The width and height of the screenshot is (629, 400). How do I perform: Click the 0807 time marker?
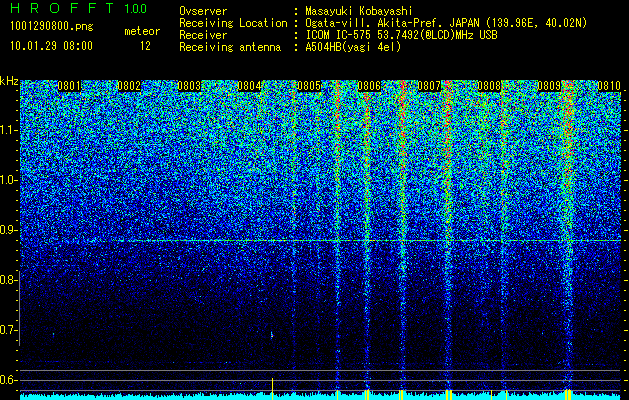(x=429, y=86)
